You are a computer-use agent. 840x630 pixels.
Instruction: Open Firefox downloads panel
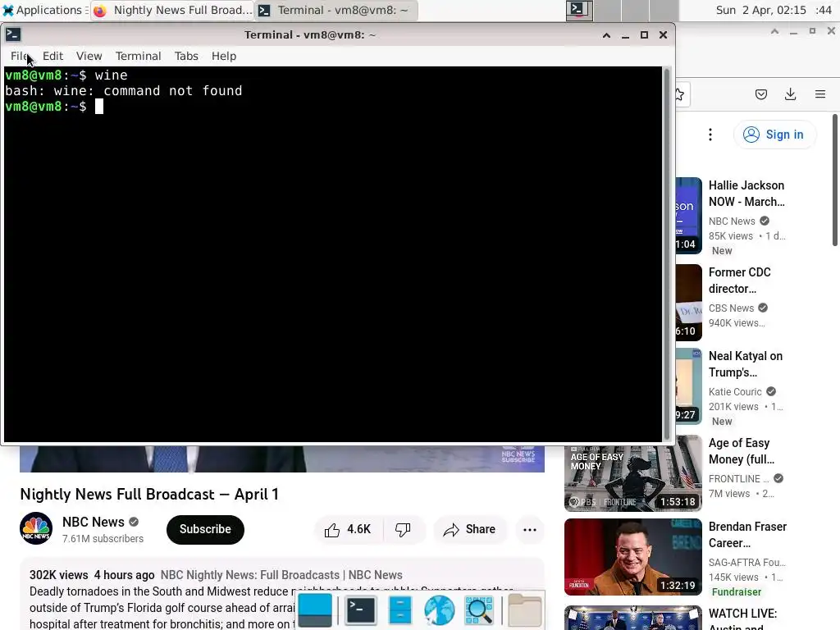790,95
